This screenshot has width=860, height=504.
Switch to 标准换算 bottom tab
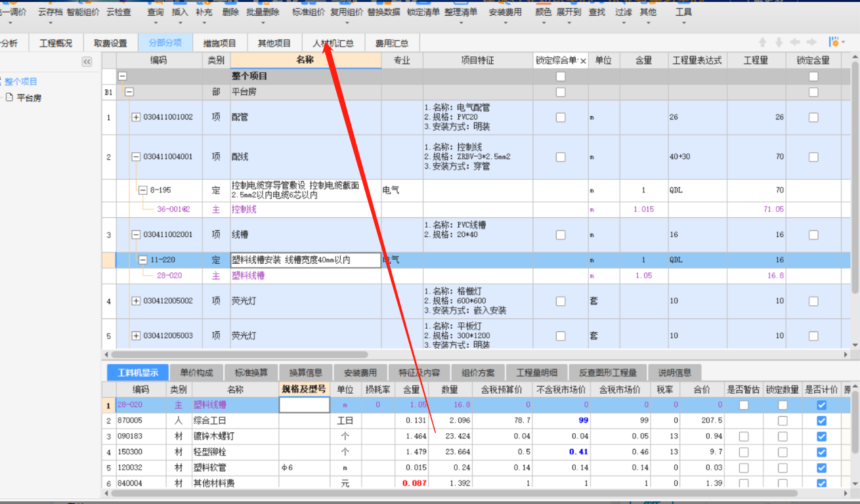tap(251, 373)
